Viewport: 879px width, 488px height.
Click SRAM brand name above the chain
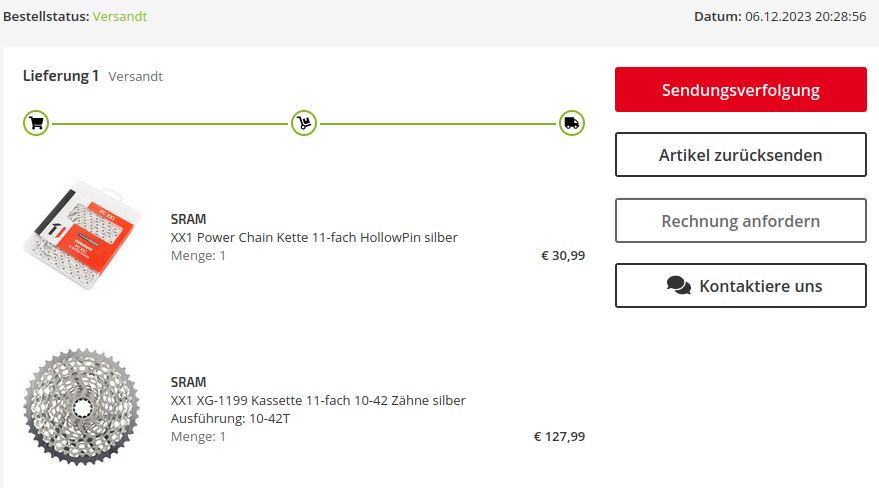click(x=188, y=219)
